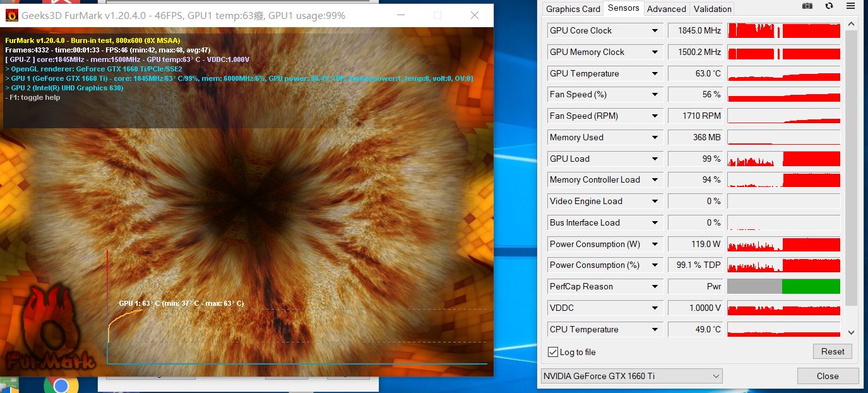The image size is (868, 393).
Task: Click the 63.0 °C GPU temperature value
Action: 695,73
